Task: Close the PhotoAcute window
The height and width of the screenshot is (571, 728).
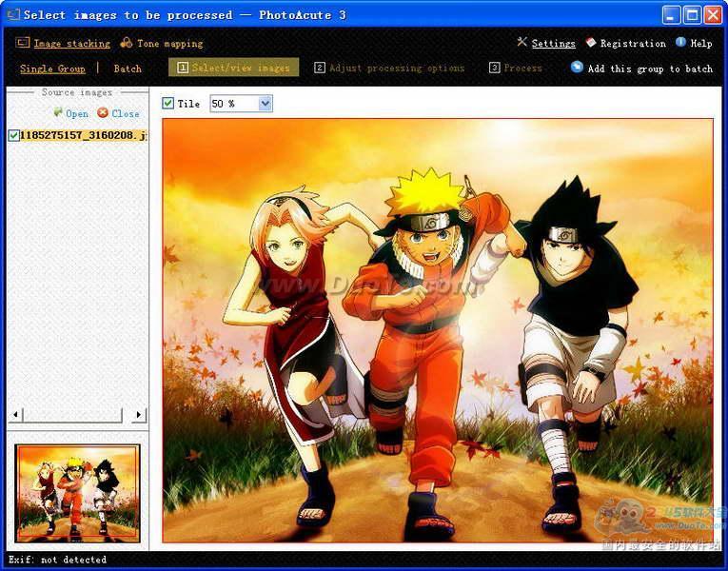Action: point(713,15)
